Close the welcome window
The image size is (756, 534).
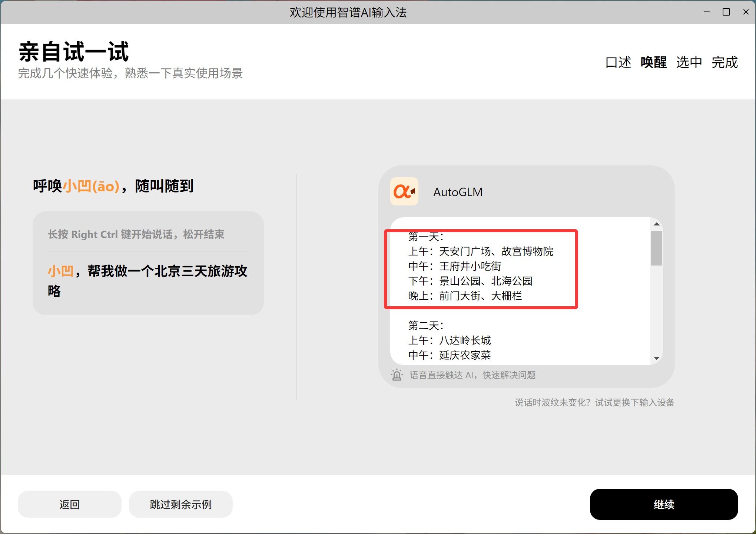coord(746,12)
